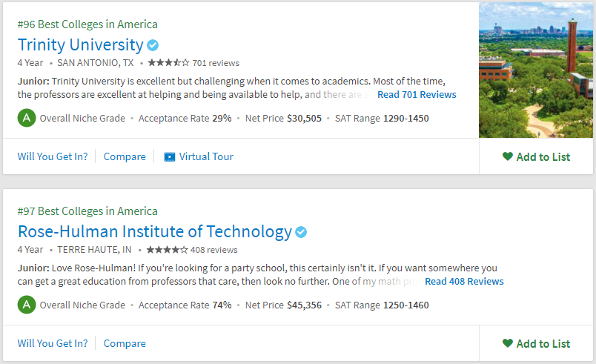
Task: Check Will You Get In for Rose-Hulman
Action: point(53,343)
